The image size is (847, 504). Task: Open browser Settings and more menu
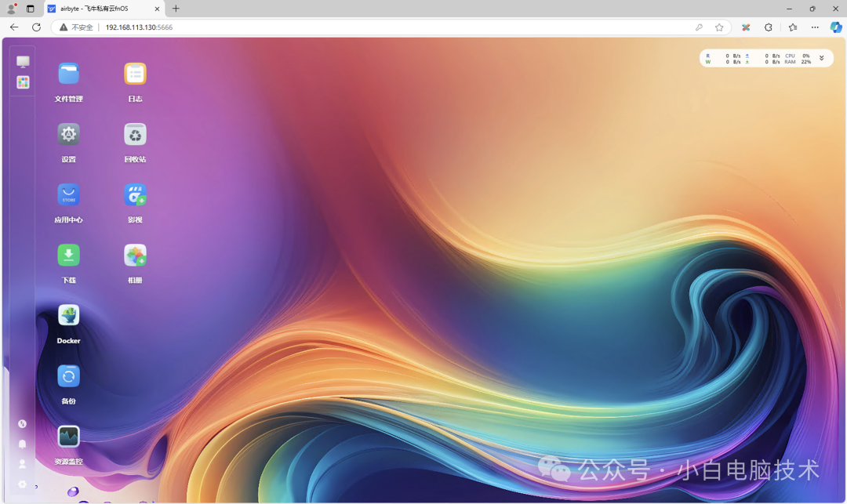tap(815, 27)
